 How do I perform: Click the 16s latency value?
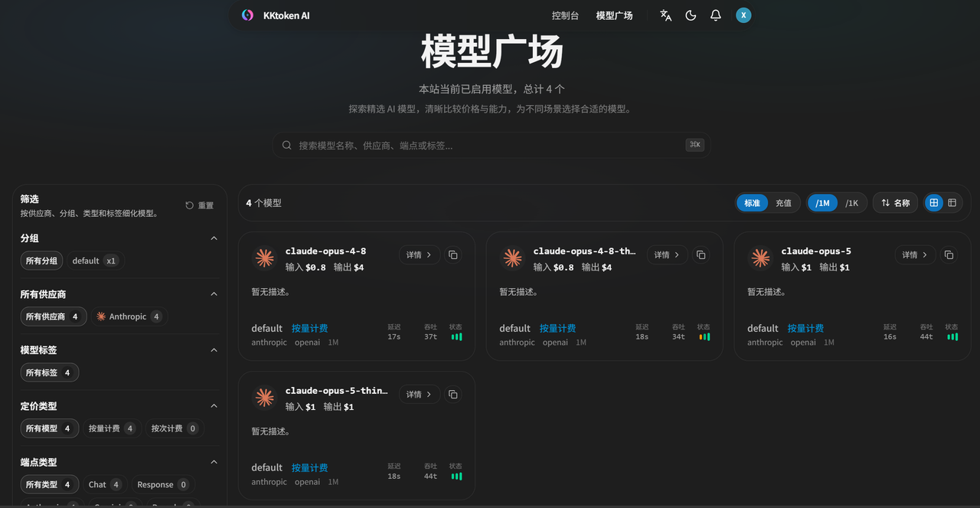tap(890, 336)
